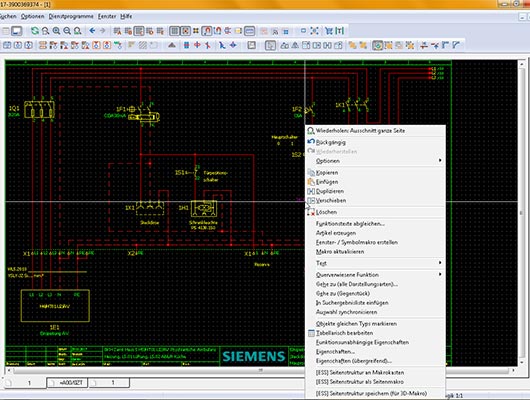Select Wiederholen: Ausschnitt ganze Seite
The width and height of the screenshot is (530, 400).
pos(375,131)
